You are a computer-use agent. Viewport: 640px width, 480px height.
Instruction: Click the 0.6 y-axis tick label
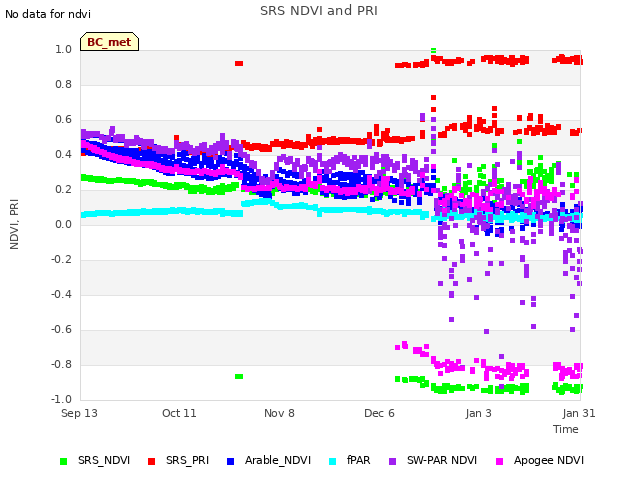point(64,120)
